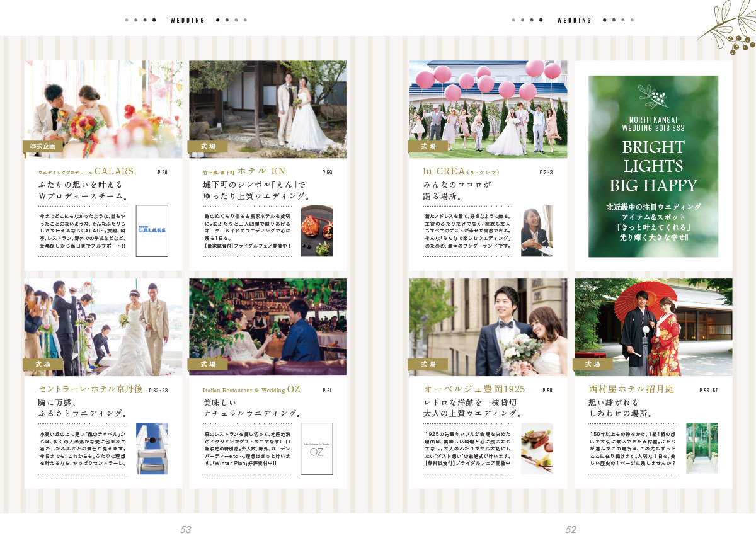Click the Italian Restaurant & Wedding OZ title

[252, 390]
